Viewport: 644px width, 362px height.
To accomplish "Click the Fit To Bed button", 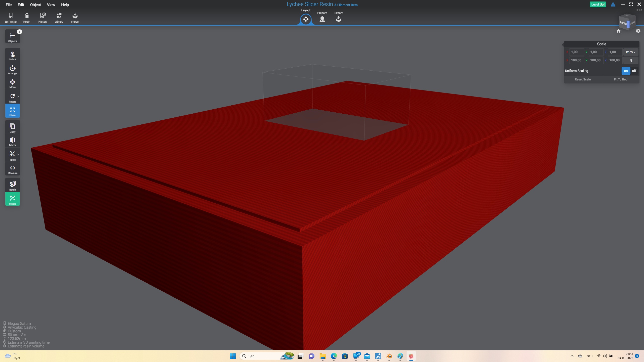I will click(x=620, y=79).
